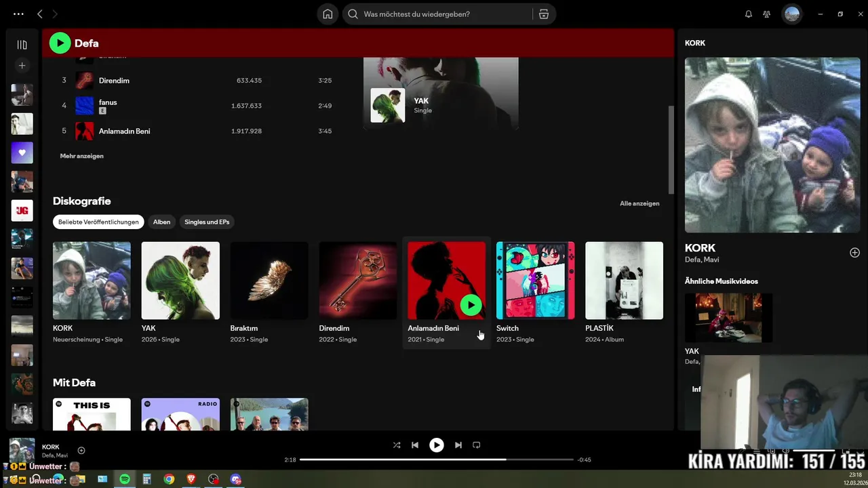Click the main page vertical scrollbar
Screen dimensions: 868x488
[x=671, y=149]
